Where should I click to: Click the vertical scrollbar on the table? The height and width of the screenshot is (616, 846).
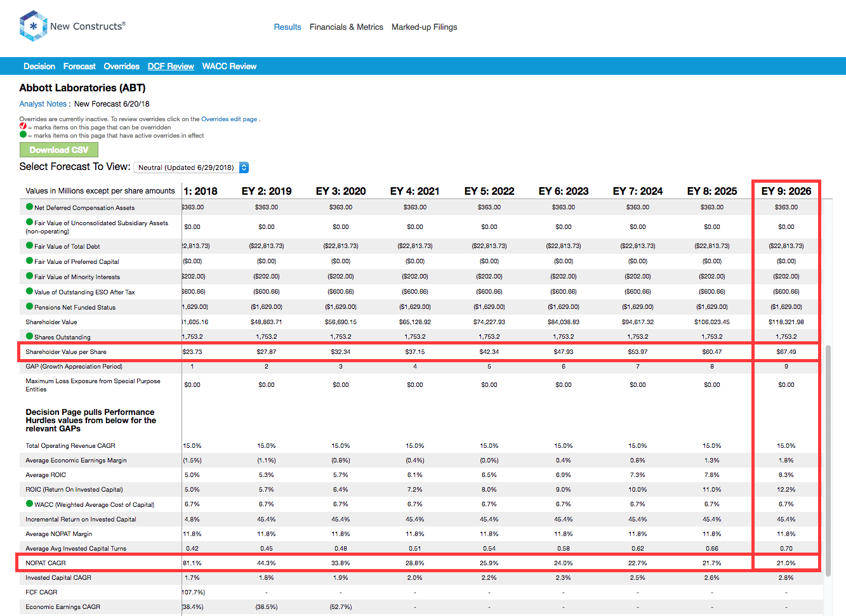pos(827,460)
